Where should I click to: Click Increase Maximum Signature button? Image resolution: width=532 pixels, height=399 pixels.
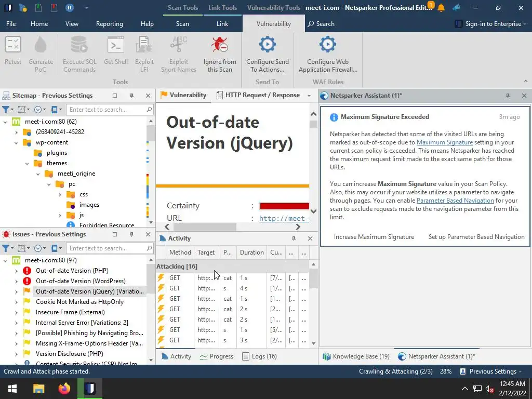tap(374, 237)
